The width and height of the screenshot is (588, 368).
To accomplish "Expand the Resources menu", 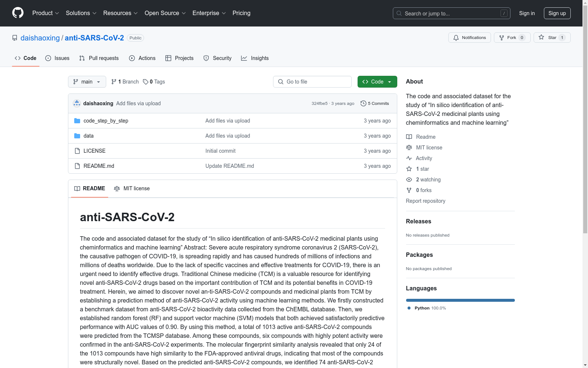I will pos(121,13).
